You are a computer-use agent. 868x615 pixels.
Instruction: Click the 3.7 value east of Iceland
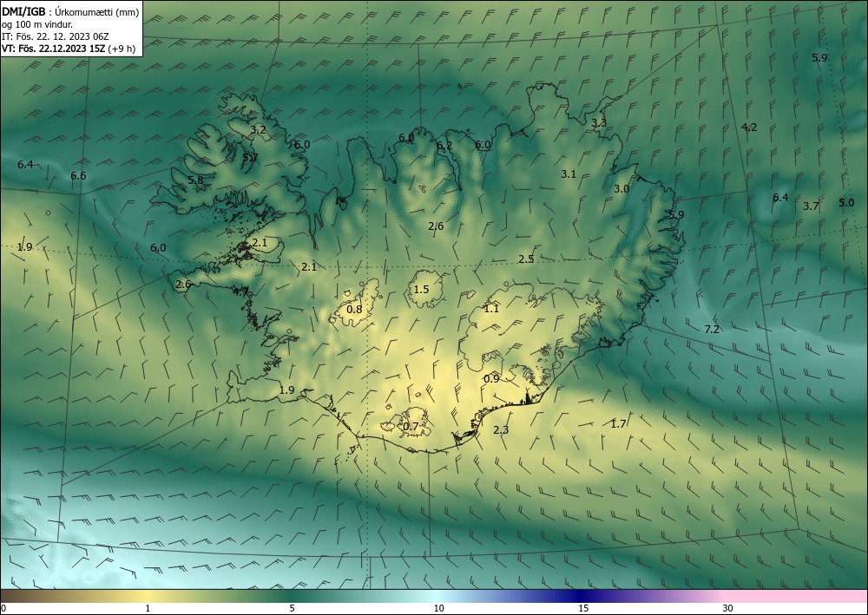(811, 206)
